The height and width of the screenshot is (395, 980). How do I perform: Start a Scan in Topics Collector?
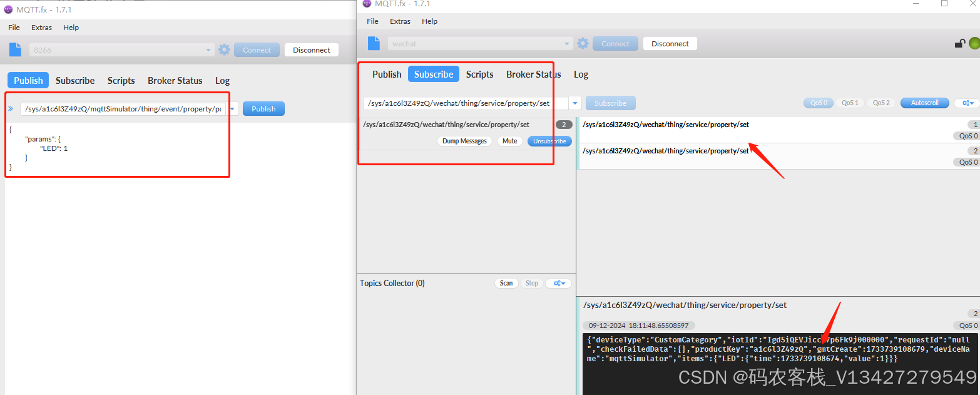pos(506,283)
